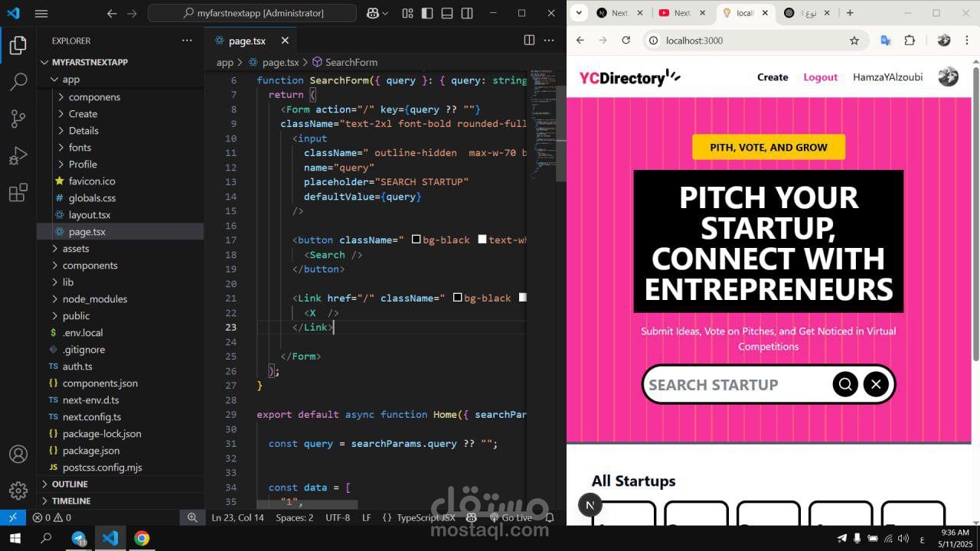Click the Create link in site navbar
Screen dimensions: 980x551
tap(773, 77)
